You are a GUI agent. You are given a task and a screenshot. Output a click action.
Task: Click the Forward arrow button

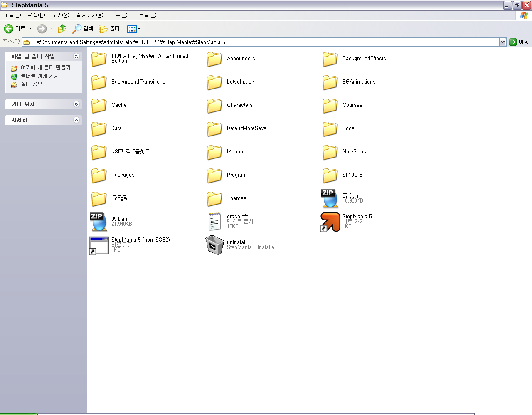(42, 29)
